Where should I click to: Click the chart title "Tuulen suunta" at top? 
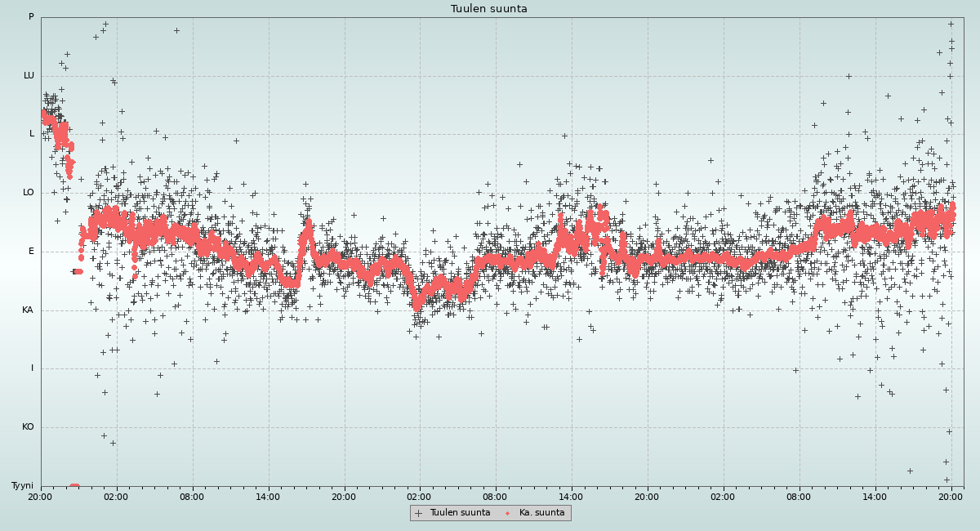click(488, 9)
